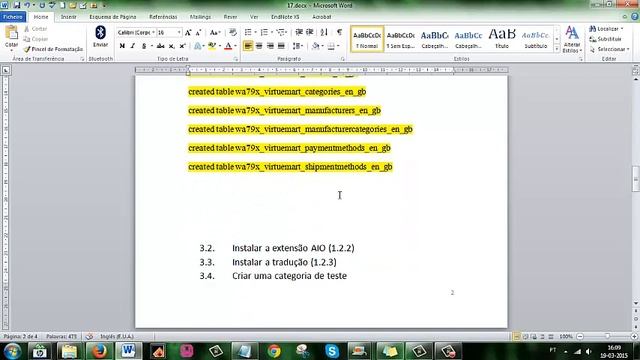640x360 pixels.
Task: Sort text with the A-Z icon
Action: (324, 32)
